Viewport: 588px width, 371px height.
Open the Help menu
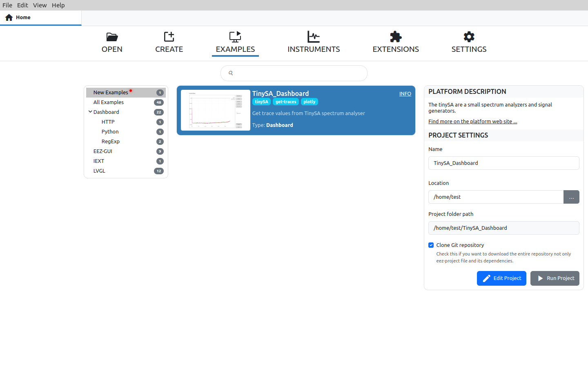[58, 5]
